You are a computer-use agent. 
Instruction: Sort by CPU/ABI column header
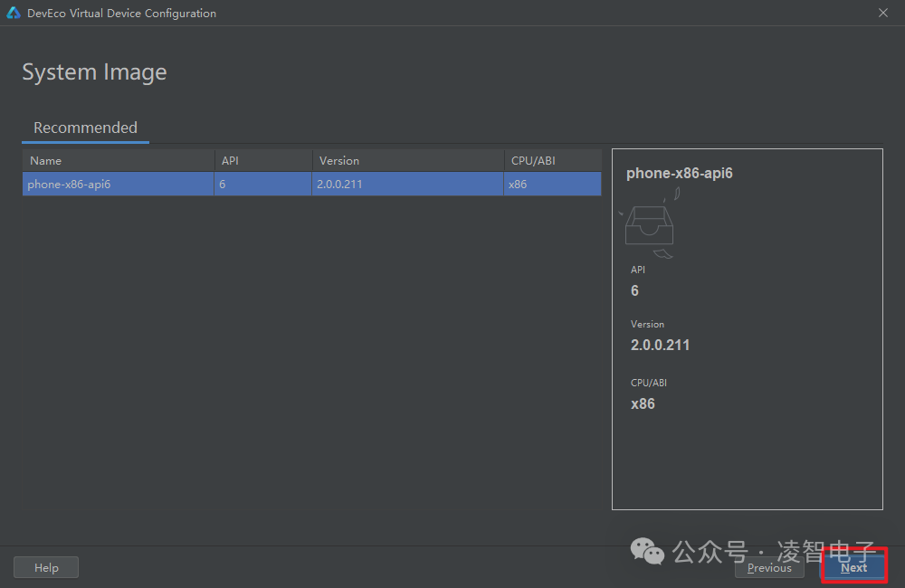tap(552, 160)
